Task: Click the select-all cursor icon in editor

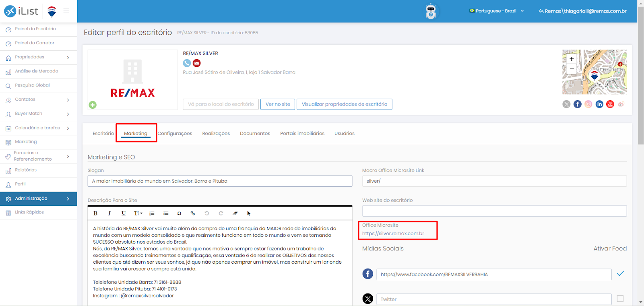Action: (x=249, y=213)
